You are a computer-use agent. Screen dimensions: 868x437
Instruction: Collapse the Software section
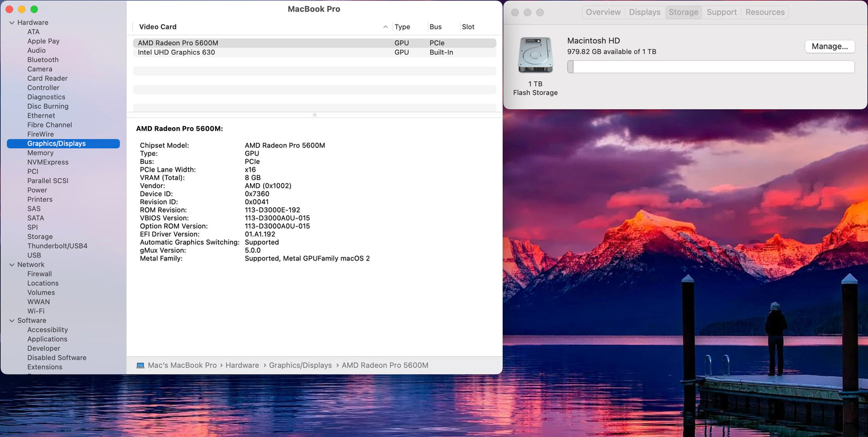[11, 320]
